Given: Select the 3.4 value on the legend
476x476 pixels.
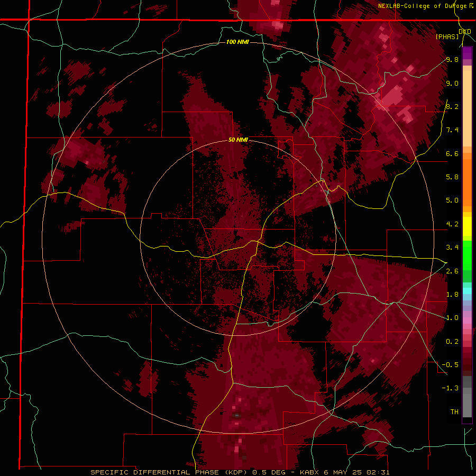Looking at the screenshot, I should [x=452, y=248].
